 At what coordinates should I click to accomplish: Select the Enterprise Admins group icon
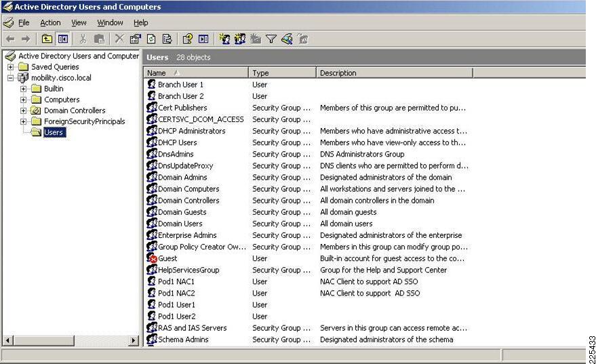[152, 235]
